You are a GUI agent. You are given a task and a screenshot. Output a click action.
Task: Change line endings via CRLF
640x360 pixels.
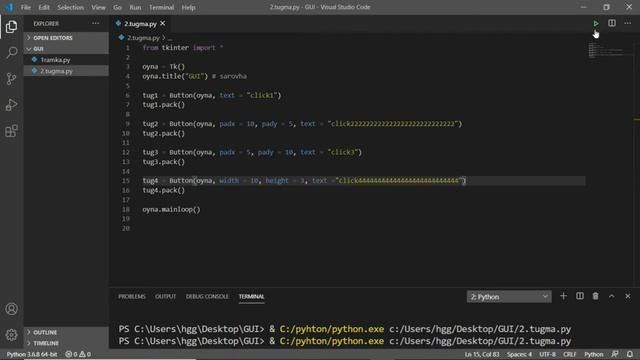click(x=570, y=354)
